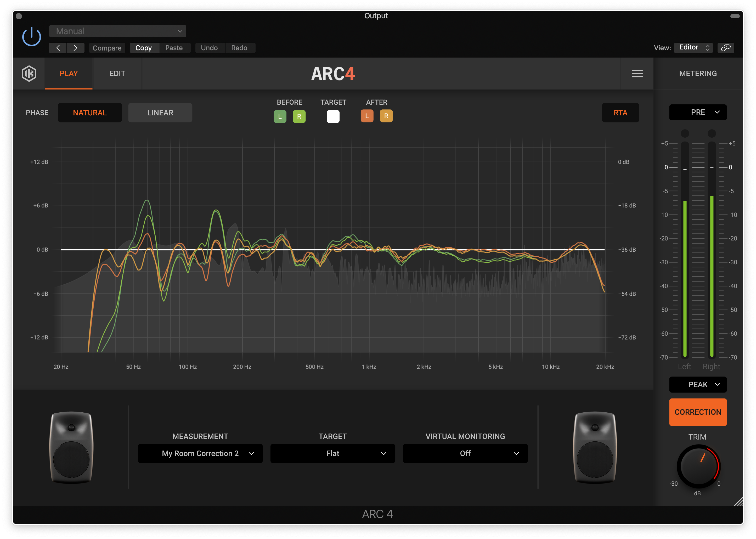Click the Compare button

pyautogui.click(x=107, y=48)
